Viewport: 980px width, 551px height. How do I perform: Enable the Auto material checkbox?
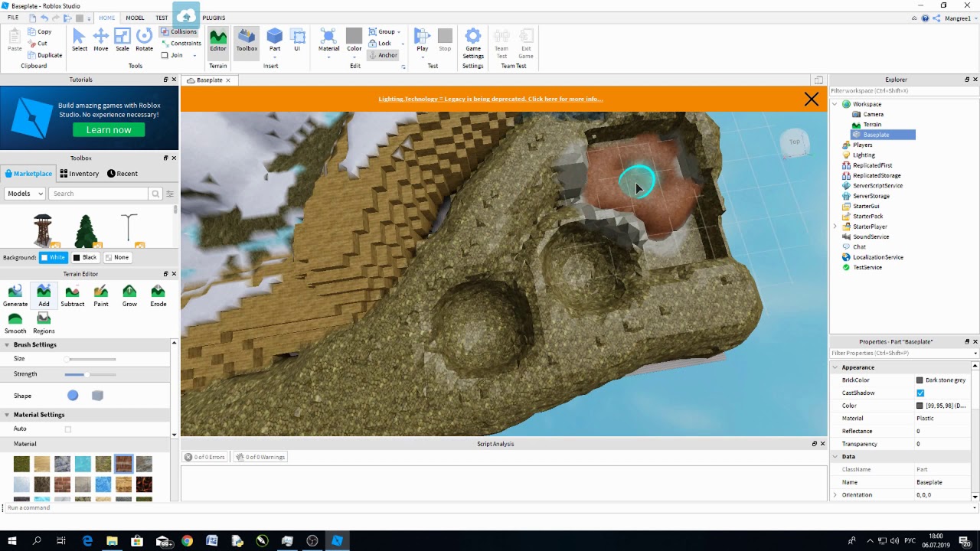[68, 429]
